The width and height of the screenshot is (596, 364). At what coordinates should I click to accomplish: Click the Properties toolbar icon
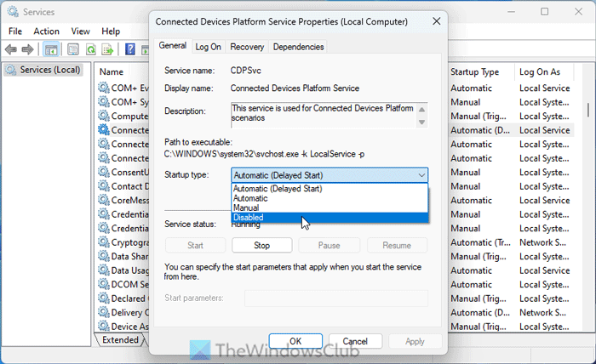point(73,49)
